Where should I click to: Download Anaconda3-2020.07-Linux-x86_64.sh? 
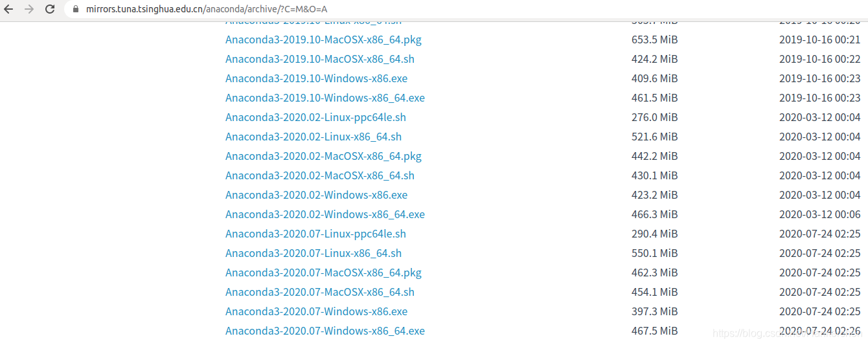[314, 253]
